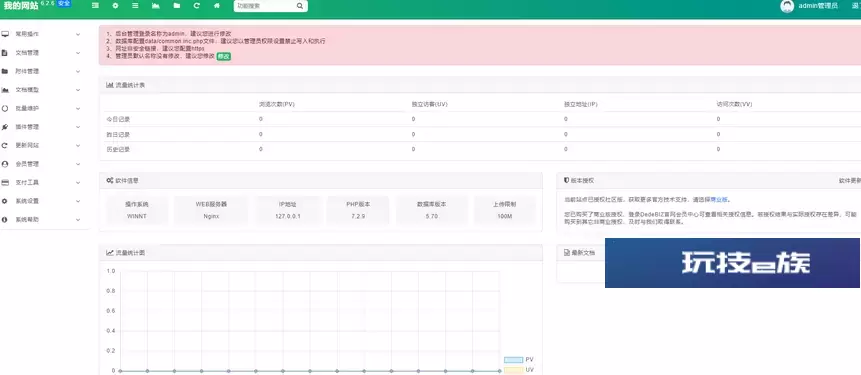Click the list-lines icon in the top bar
Viewport: 861px width, 375px height.
tap(135, 6)
